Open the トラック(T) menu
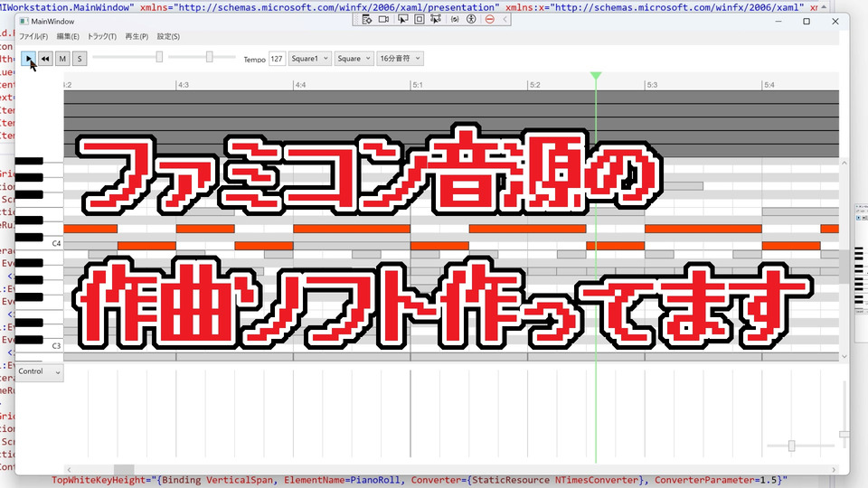This screenshot has height=488, width=868. coord(102,36)
